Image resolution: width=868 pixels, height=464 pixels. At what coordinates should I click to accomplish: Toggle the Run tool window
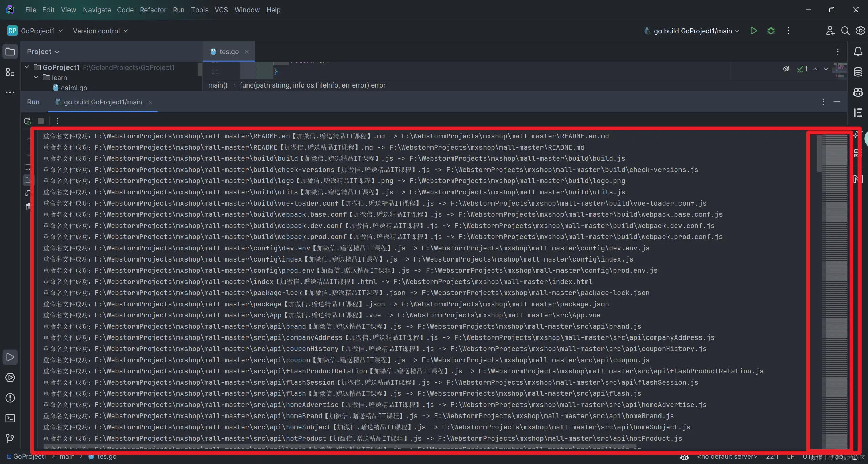[10, 357]
